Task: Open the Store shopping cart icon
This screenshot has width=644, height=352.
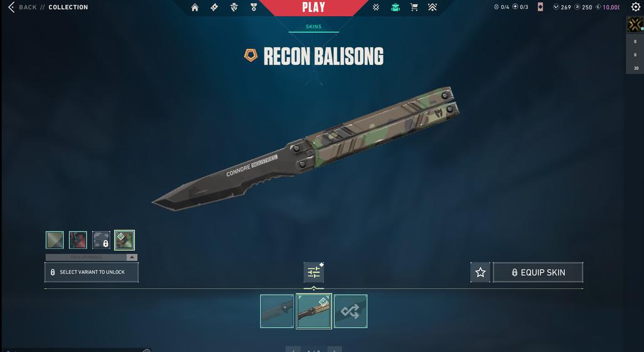Action: pos(414,7)
